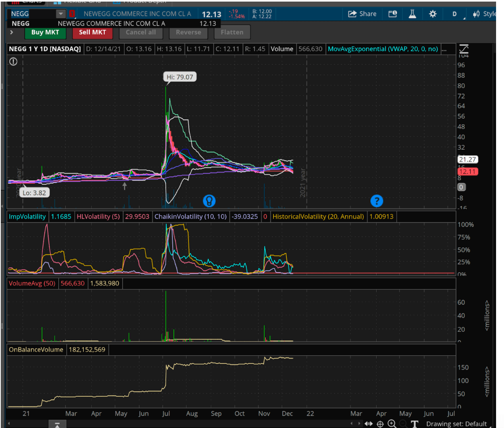Open the D timeframe selector

[x=454, y=14]
